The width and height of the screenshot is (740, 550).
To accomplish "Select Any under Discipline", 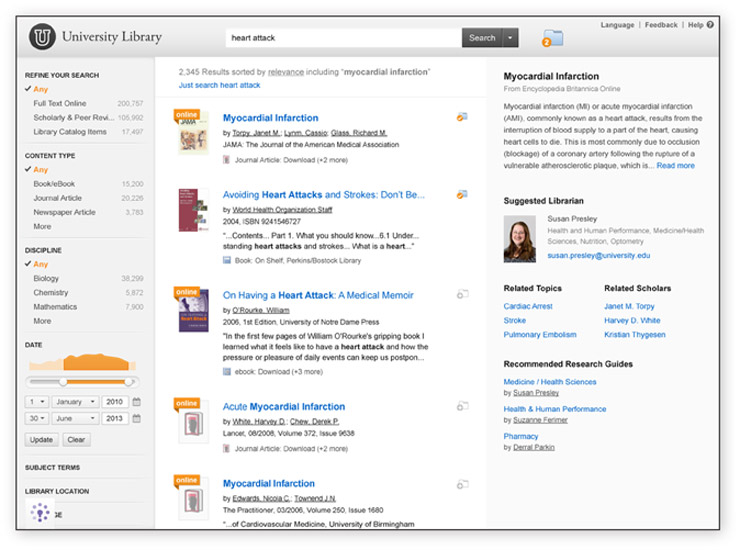I will point(41,264).
